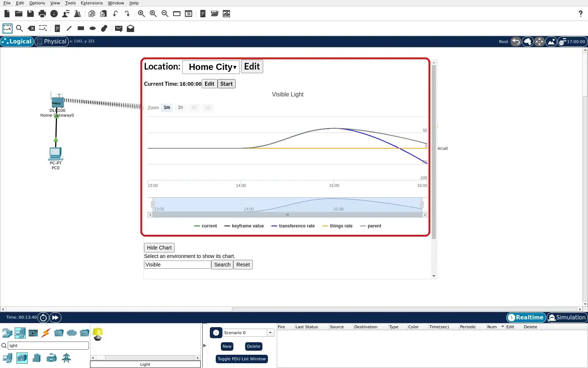Zoom in with the magnifier-plus icon
The image size is (588, 368).
click(x=141, y=14)
